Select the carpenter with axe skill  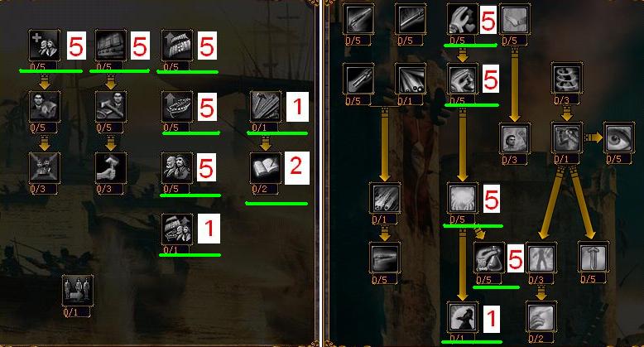pos(110,107)
